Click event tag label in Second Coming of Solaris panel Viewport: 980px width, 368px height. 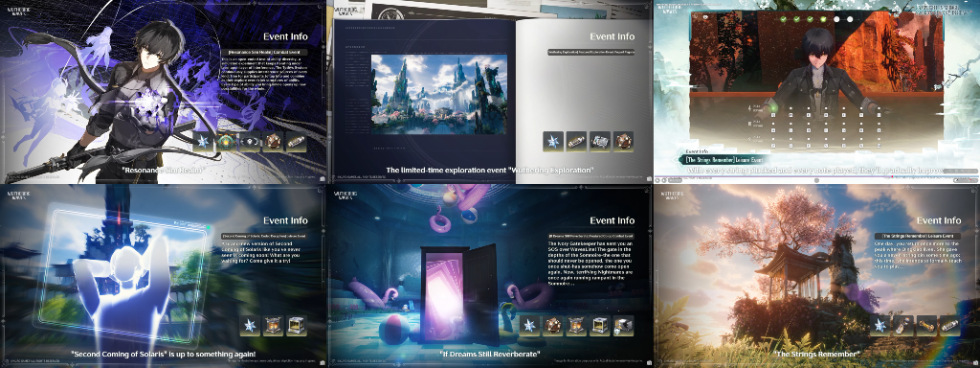(265, 237)
